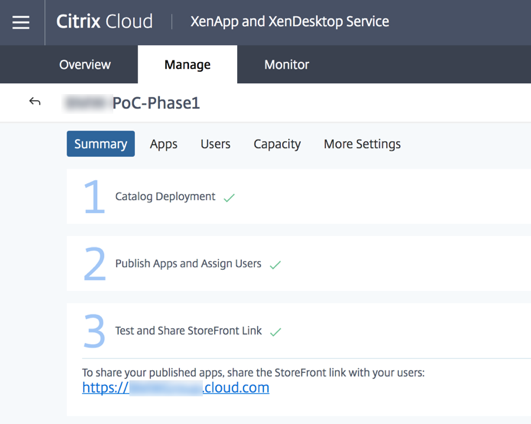
Task: Open the Apps sub-tab
Action: pyautogui.click(x=164, y=144)
